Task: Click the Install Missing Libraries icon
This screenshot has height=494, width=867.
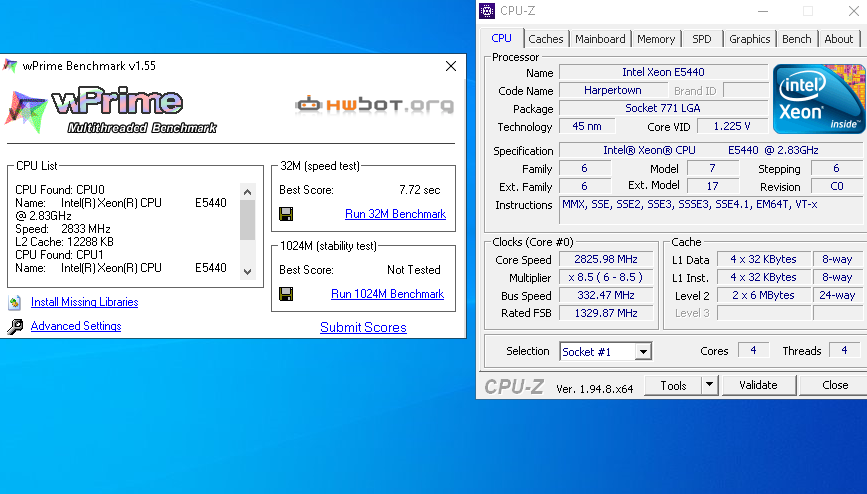Action: pos(15,302)
